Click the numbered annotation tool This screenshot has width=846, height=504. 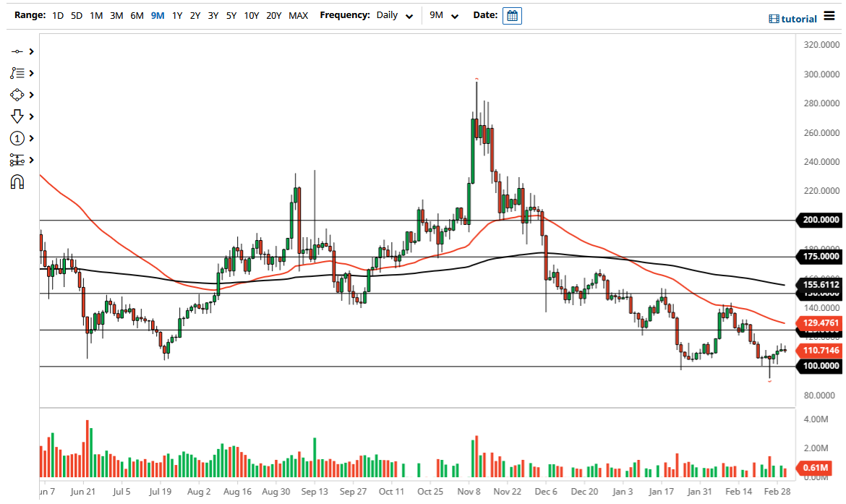pyautogui.click(x=18, y=137)
